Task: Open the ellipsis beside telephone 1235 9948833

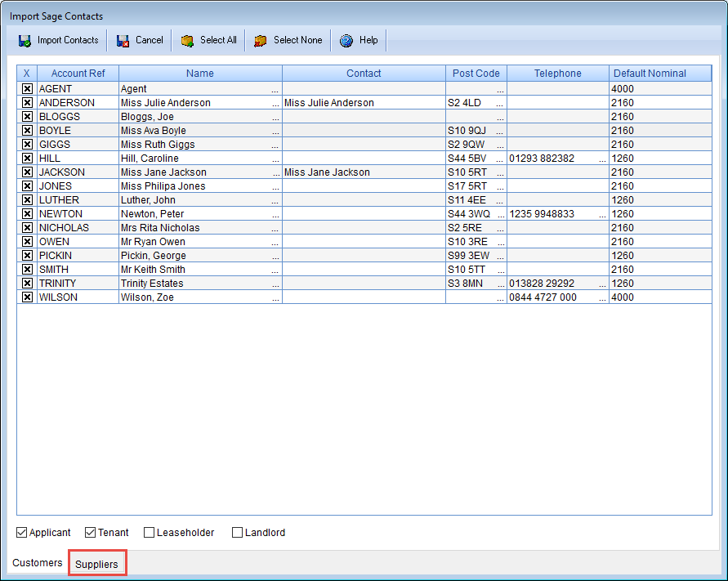Action: pyautogui.click(x=602, y=215)
